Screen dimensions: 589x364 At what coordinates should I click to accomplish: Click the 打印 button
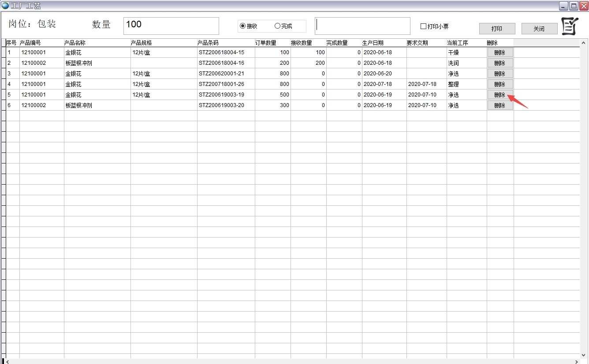(497, 29)
